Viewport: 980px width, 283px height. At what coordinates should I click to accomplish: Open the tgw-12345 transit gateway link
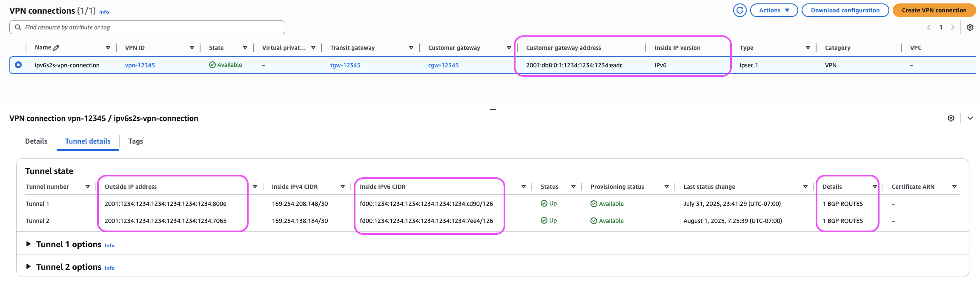[x=345, y=65]
